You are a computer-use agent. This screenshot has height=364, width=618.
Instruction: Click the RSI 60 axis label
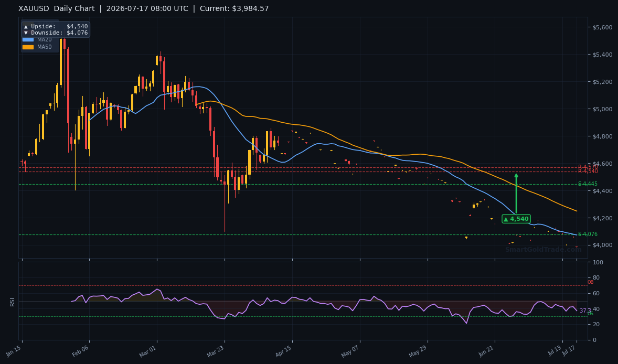(596, 294)
